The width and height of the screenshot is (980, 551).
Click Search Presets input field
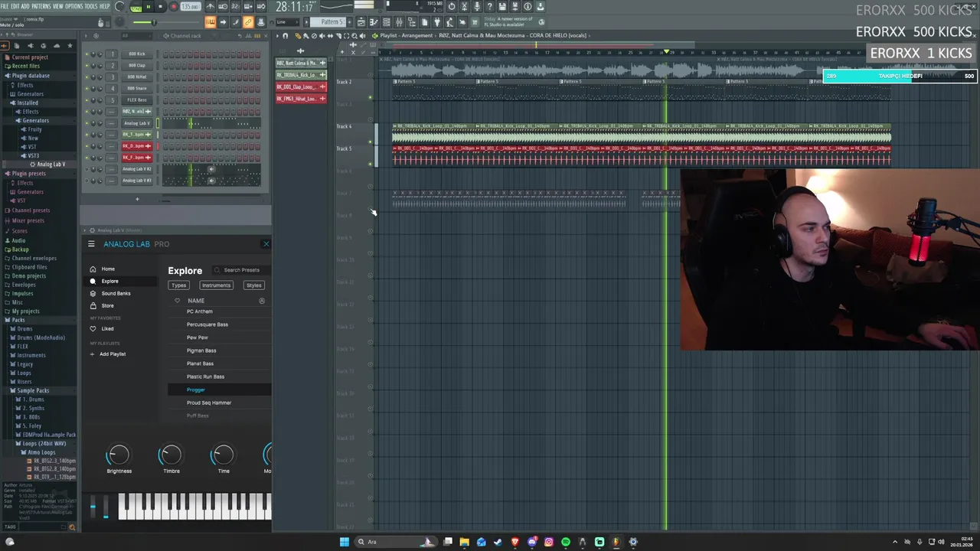[x=241, y=269]
